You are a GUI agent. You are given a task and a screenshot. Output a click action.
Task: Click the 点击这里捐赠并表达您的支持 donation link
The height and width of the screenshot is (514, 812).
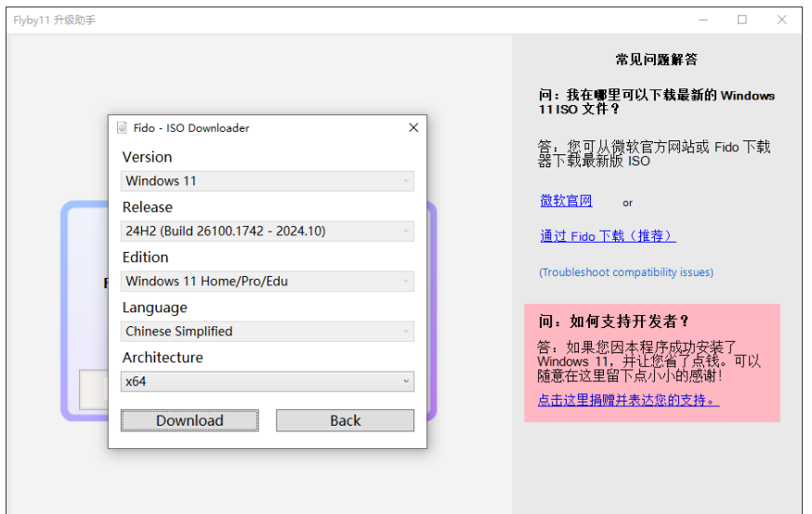628,400
